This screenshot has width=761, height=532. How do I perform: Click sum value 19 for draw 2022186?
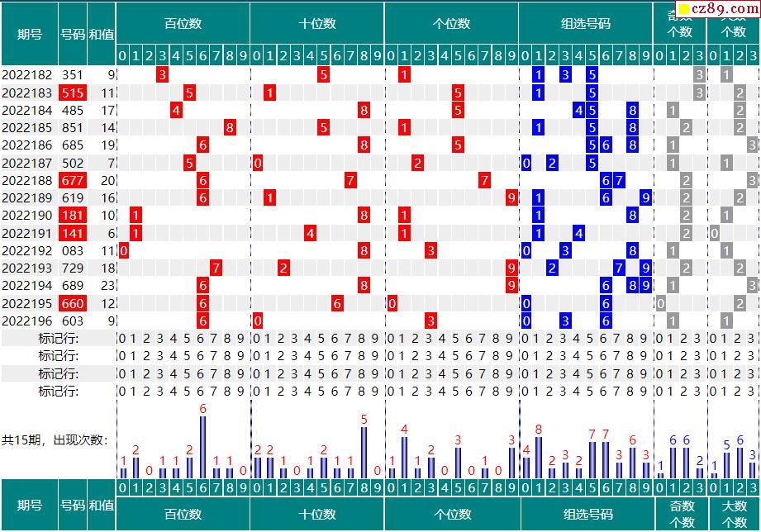point(107,145)
